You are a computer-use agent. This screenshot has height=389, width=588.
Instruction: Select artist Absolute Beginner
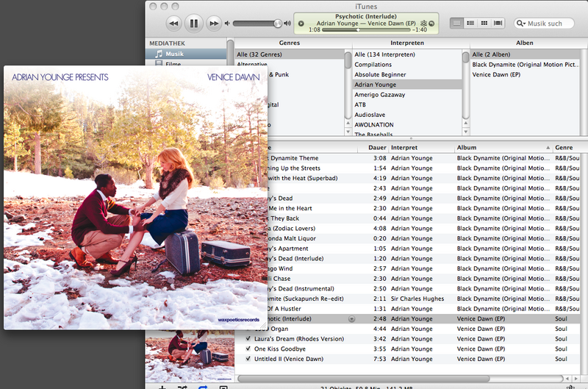[x=407, y=75]
